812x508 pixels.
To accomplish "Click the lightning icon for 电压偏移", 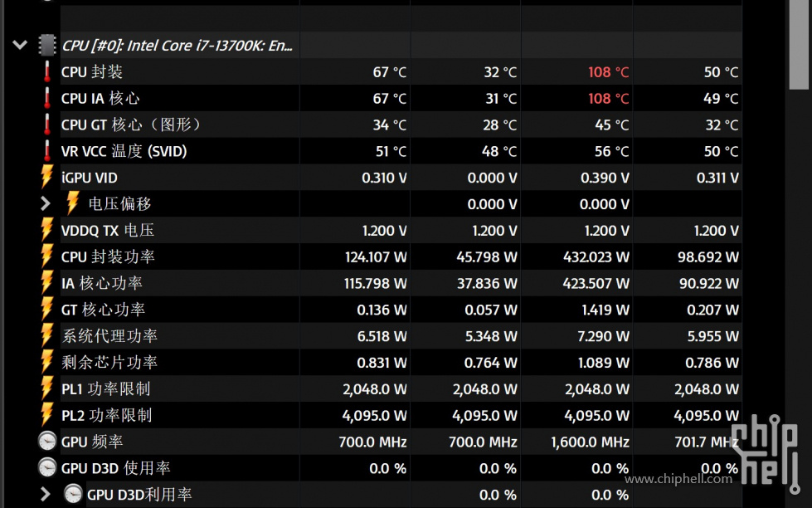I will click(73, 203).
